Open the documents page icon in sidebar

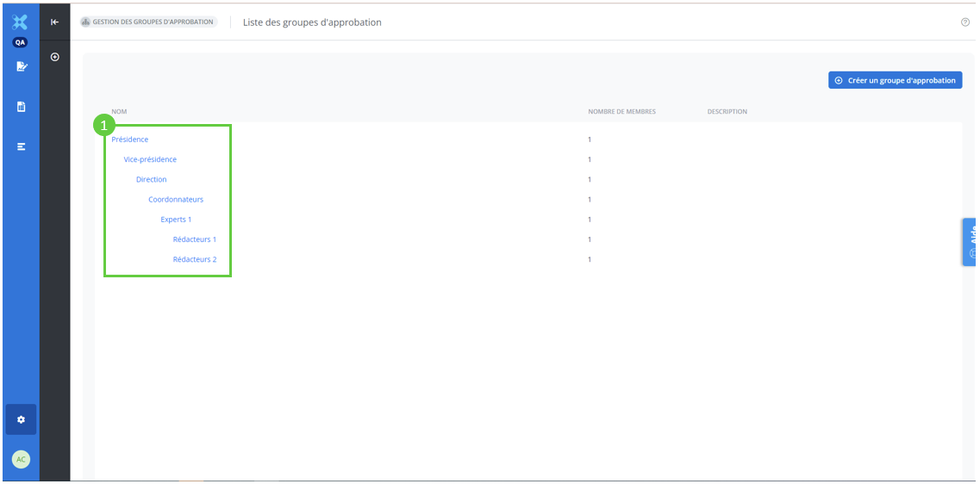coord(21,107)
